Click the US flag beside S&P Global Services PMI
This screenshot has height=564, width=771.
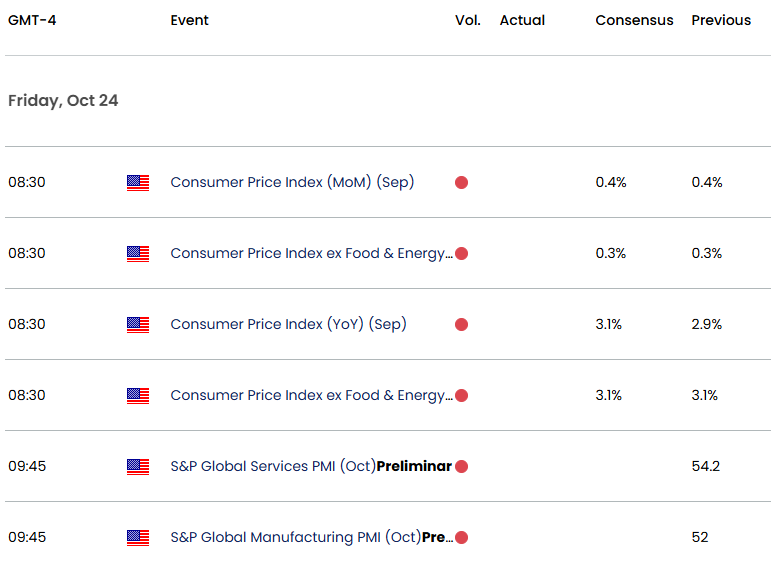[138, 467]
